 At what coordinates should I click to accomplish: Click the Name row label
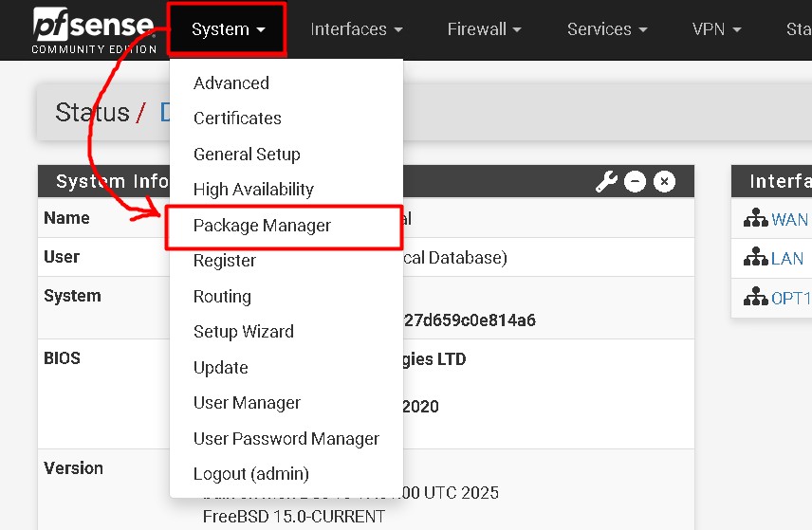[x=66, y=217]
